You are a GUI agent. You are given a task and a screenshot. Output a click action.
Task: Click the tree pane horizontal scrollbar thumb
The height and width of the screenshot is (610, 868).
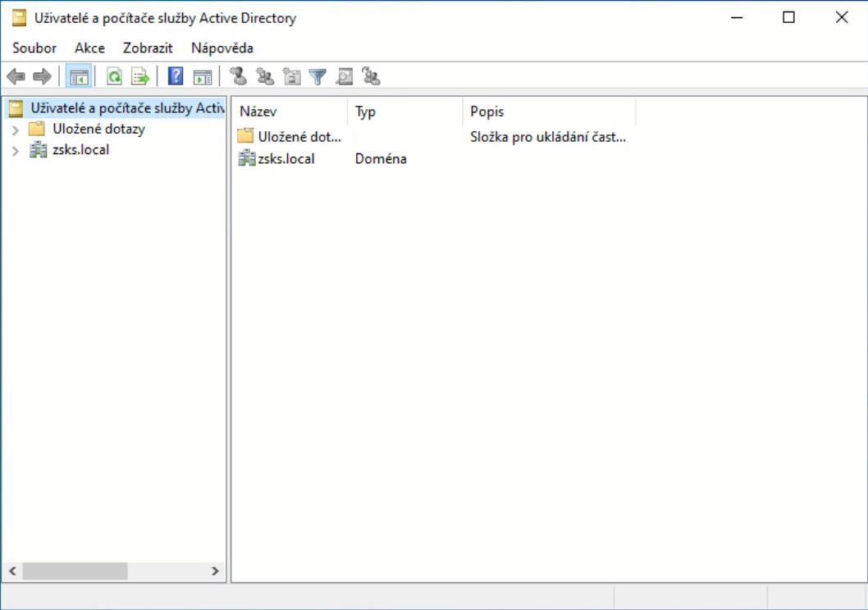(75, 571)
